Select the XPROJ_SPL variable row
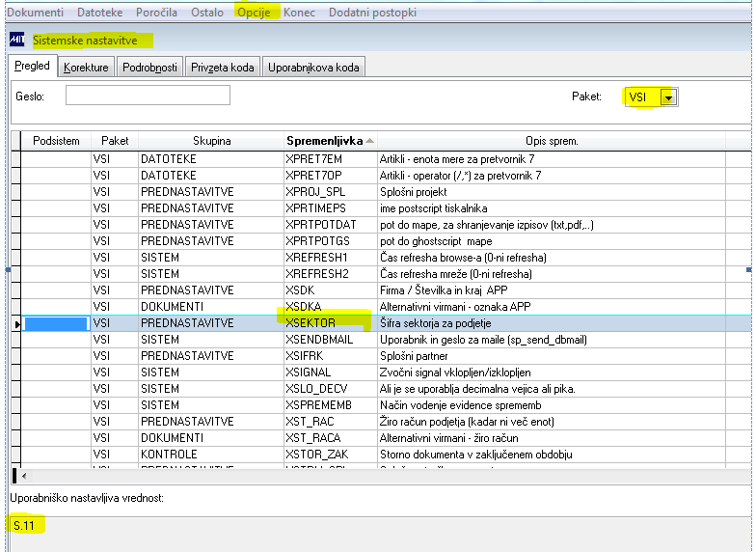The image size is (756, 552). (316, 192)
